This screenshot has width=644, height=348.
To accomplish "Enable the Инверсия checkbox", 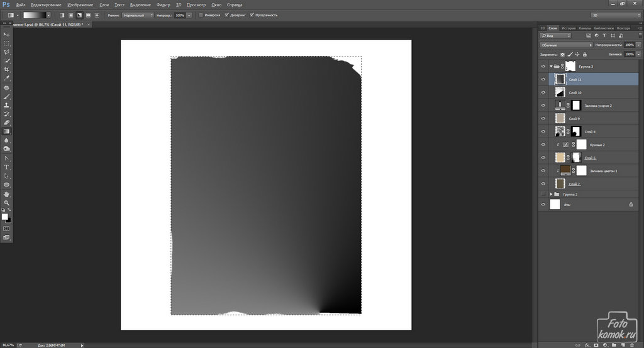I will [x=201, y=14].
